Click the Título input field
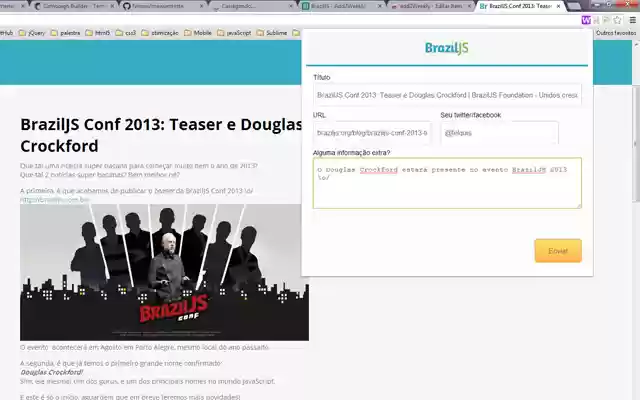The width and height of the screenshot is (640, 400). click(447, 95)
